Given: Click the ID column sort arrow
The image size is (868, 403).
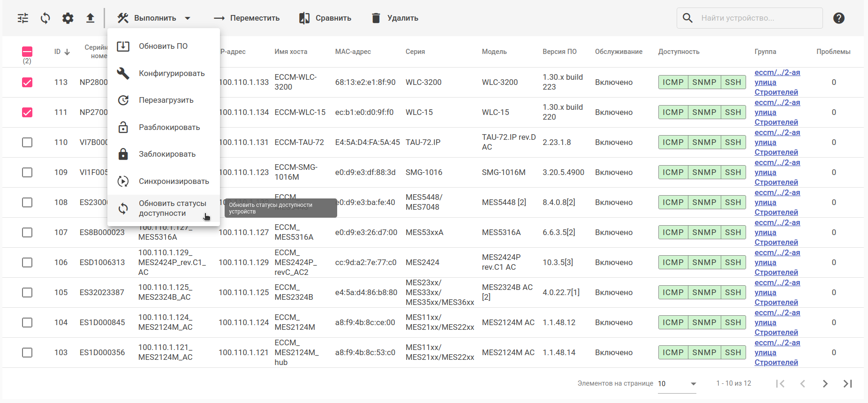Looking at the screenshot, I should tap(67, 52).
